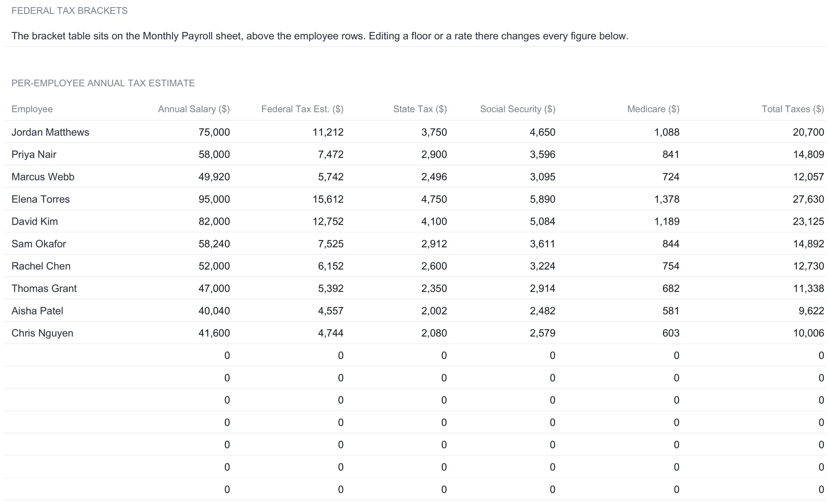Click the Elena Torres employee cell
This screenshot has height=504, width=829.
[41, 199]
